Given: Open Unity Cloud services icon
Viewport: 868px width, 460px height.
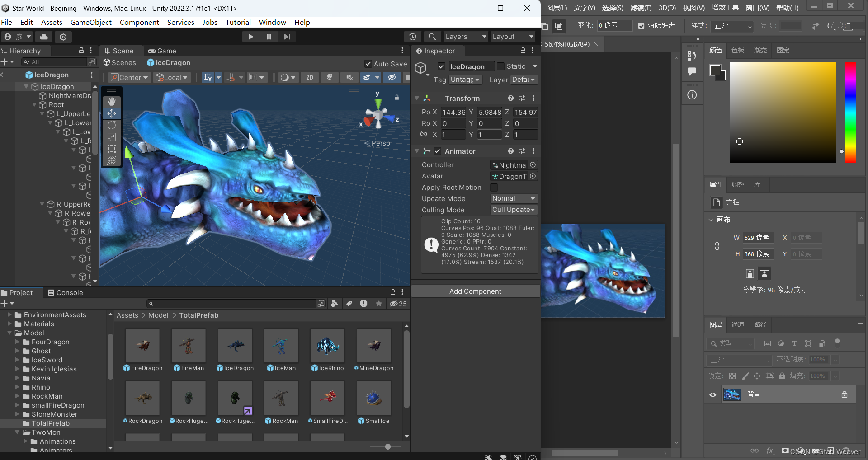Looking at the screenshot, I should [x=44, y=37].
